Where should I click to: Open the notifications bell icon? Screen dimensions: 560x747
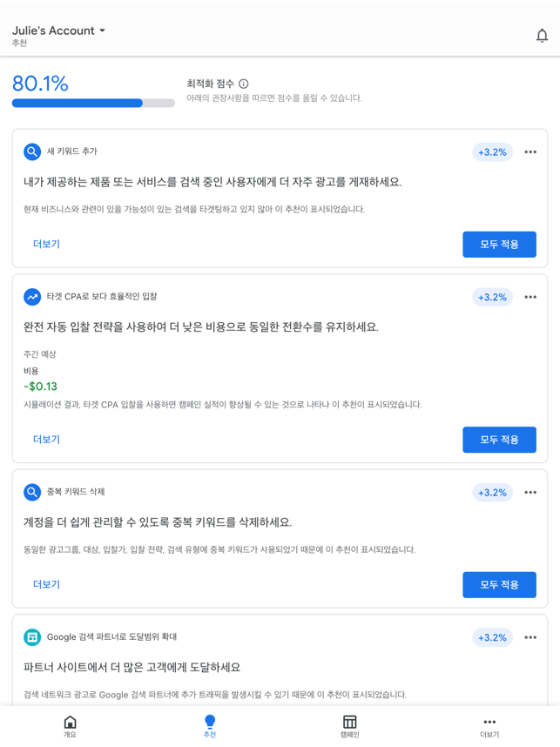(x=542, y=36)
